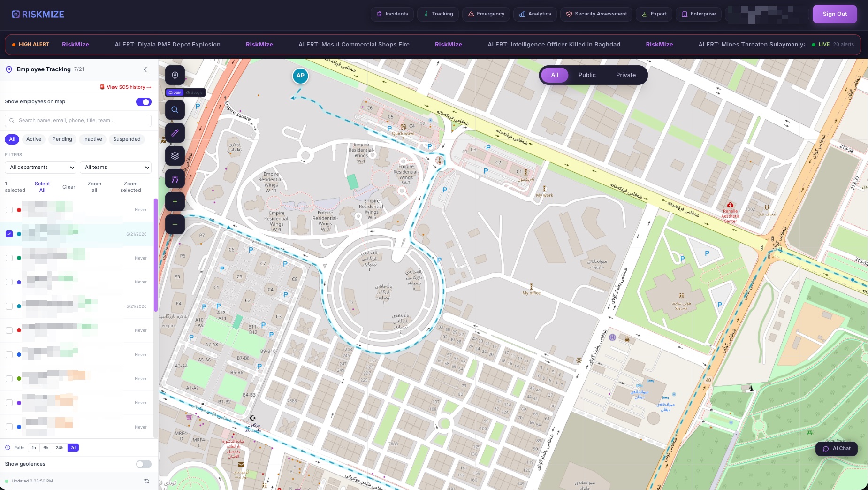Image resolution: width=868 pixels, height=490 pixels.
Task: Check the employee row dated 5/21/2026
Action: coord(9,306)
